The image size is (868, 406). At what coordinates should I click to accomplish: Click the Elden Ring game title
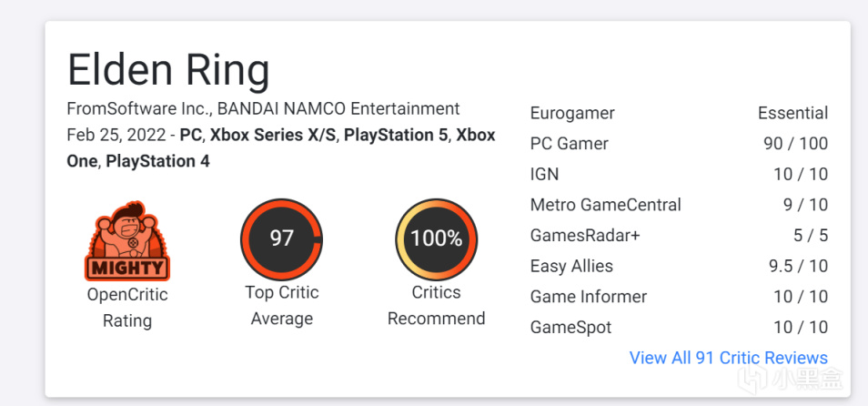point(169,70)
